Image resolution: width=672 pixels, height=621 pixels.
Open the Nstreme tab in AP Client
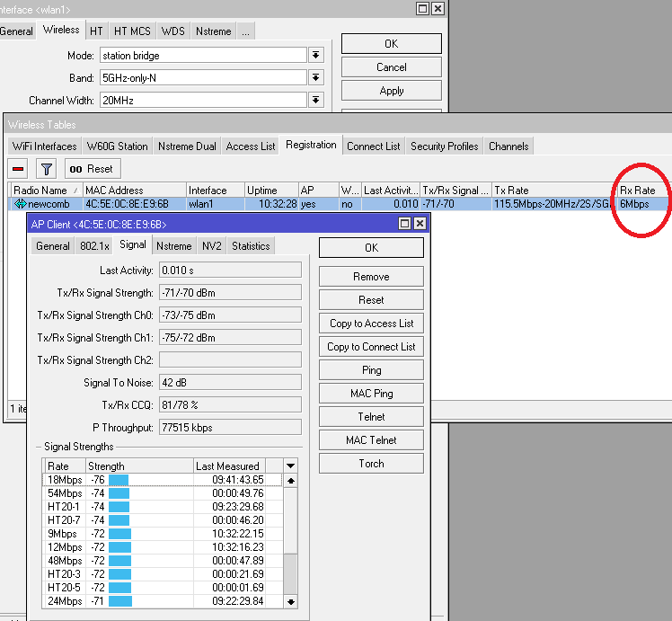tap(174, 246)
